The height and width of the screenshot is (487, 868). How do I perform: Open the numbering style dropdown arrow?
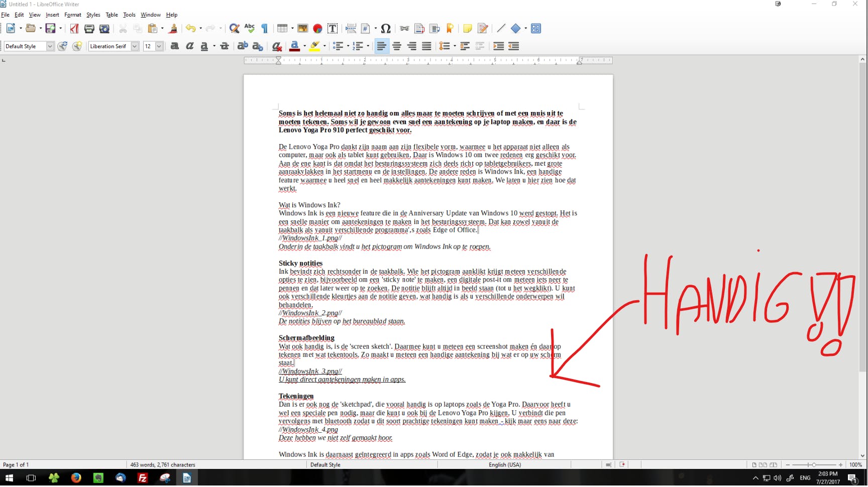(368, 47)
